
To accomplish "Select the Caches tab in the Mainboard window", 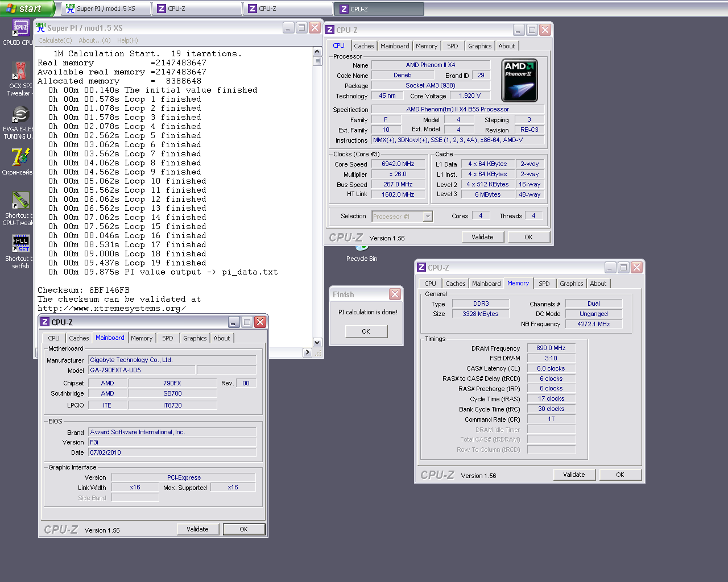I will 79,338.
